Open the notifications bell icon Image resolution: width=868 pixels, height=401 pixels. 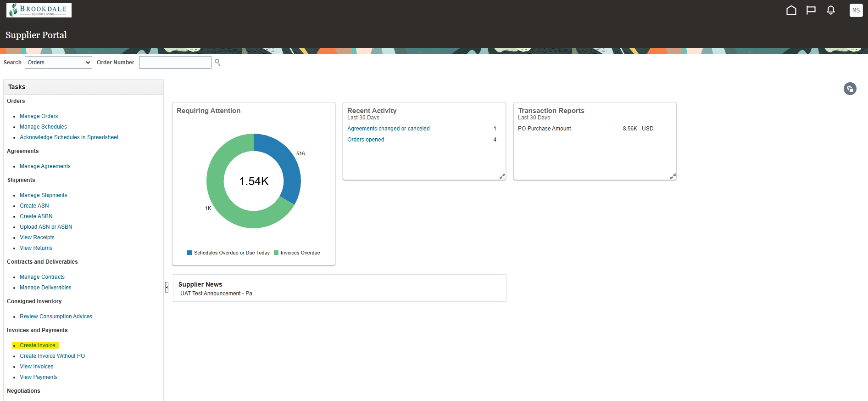click(x=830, y=10)
